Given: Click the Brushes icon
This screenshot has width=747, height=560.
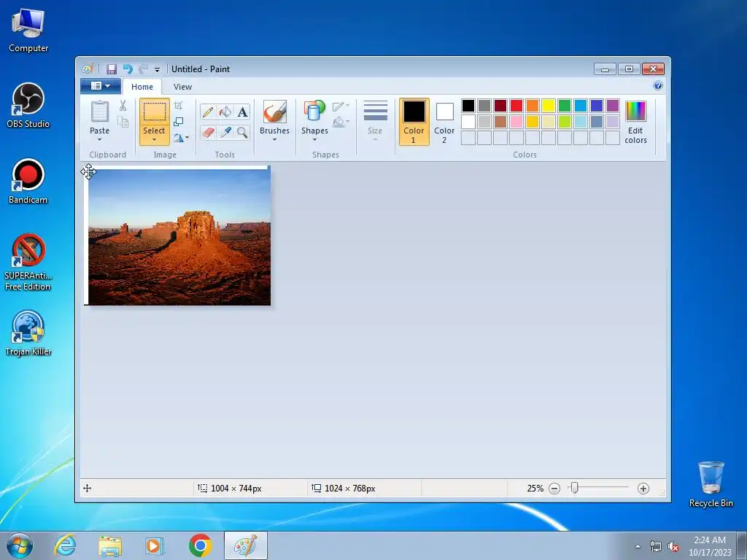Looking at the screenshot, I should pos(275,112).
